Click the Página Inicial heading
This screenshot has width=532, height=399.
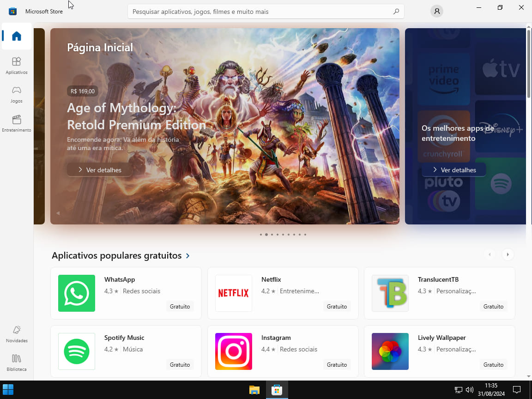[x=100, y=48]
